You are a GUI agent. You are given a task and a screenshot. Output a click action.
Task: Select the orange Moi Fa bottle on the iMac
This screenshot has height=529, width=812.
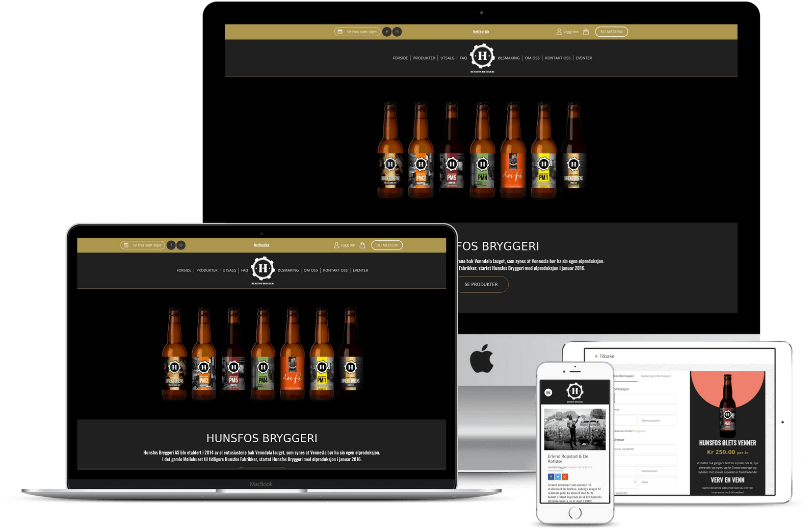(x=513, y=149)
